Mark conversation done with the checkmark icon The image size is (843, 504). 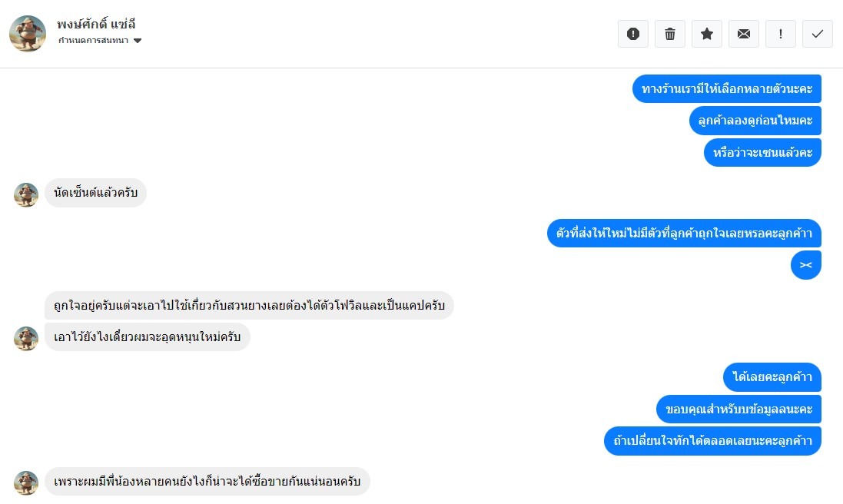tap(818, 34)
